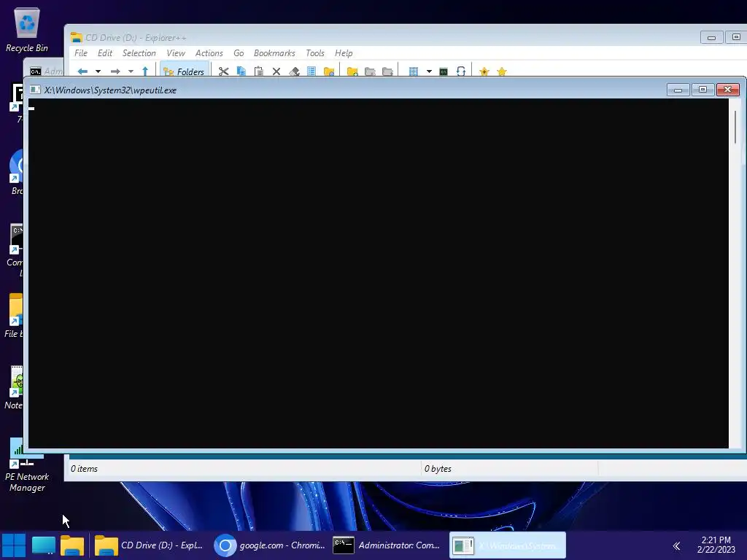The width and height of the screenshot is (747, 560).
Task: Open Organize Bookmarks with the second star icon
Action: (x=502, y=71)
